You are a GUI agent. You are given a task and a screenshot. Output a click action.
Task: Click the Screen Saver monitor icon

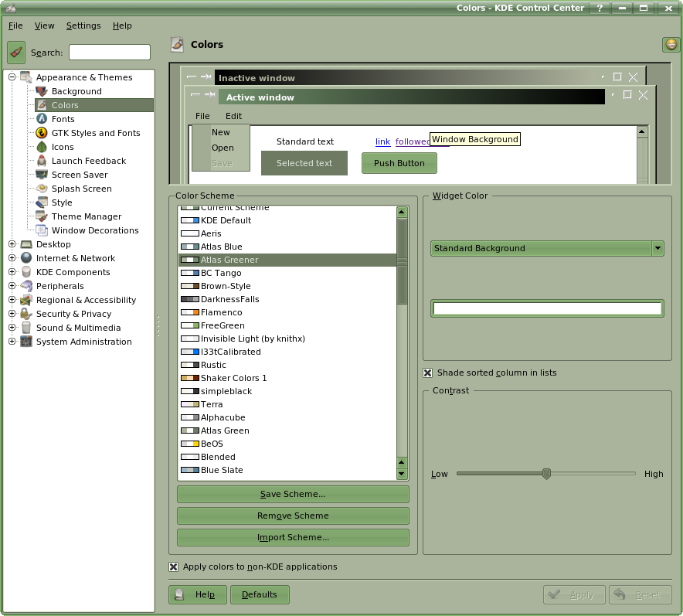pyautogui.click(x=42, y=175)
